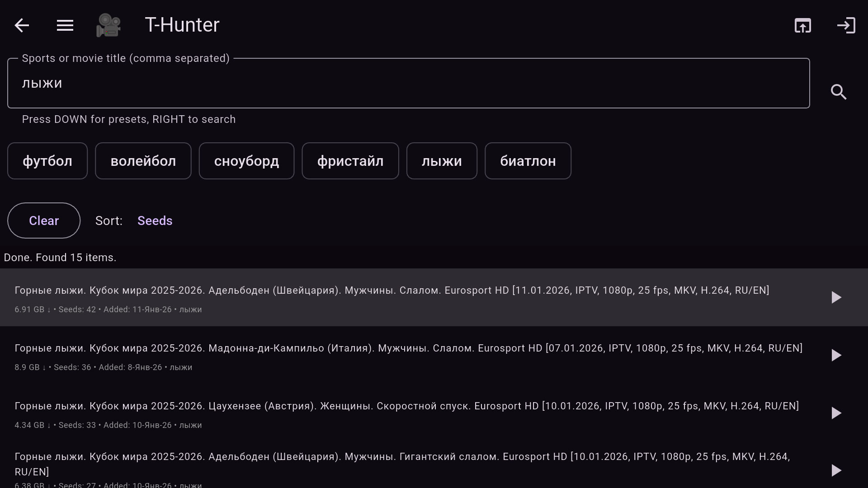
Task: Play the Цаухензее Скоростной спуск torrent
Action: 836,413
